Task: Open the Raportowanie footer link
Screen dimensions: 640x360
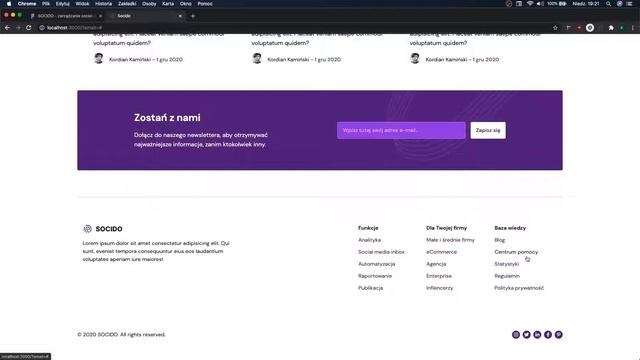Action: 375,276
